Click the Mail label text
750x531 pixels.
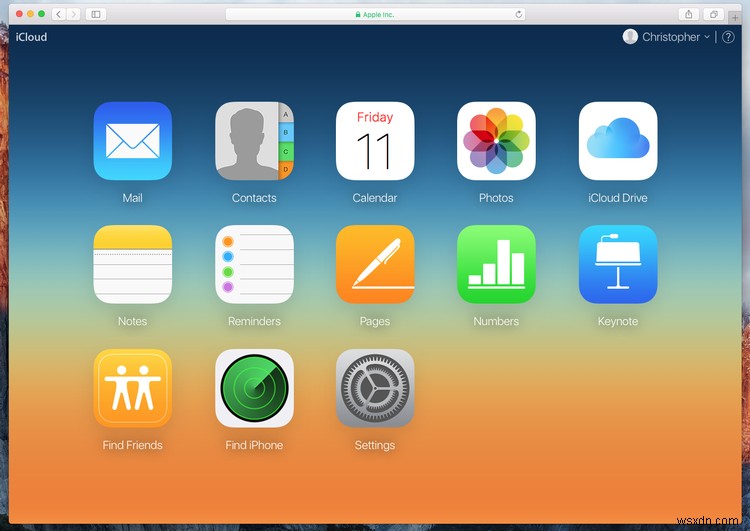pos(132,198)
